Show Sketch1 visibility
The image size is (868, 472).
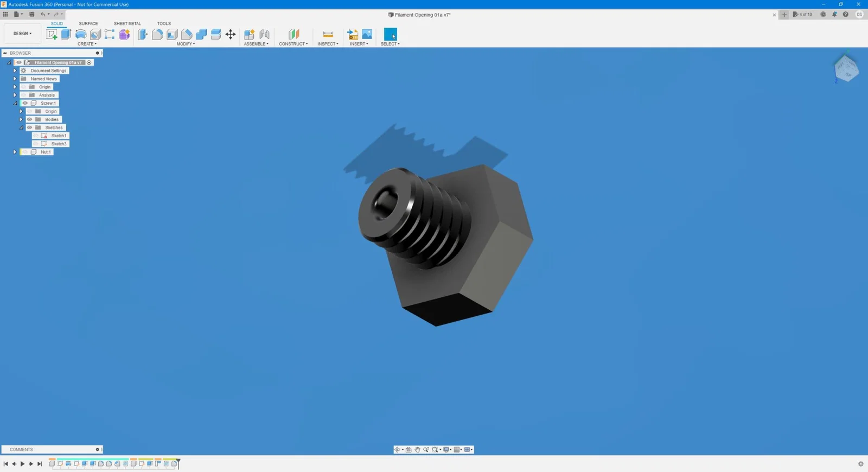pos(36,136)
